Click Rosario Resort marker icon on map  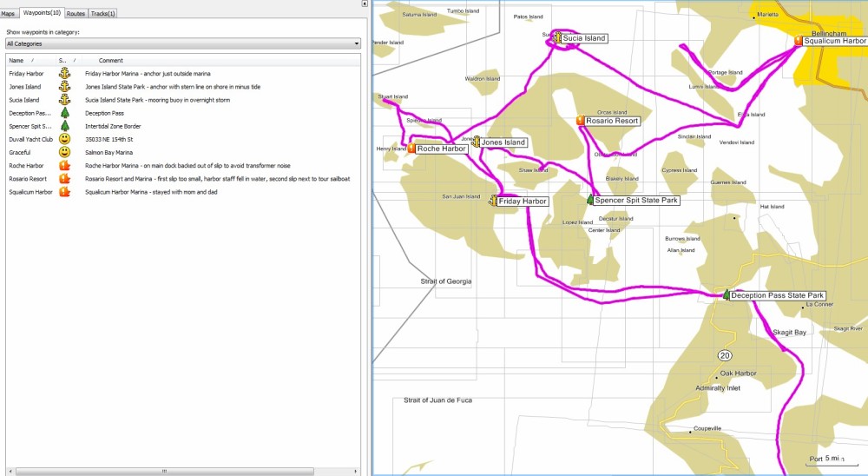(580, 121)
